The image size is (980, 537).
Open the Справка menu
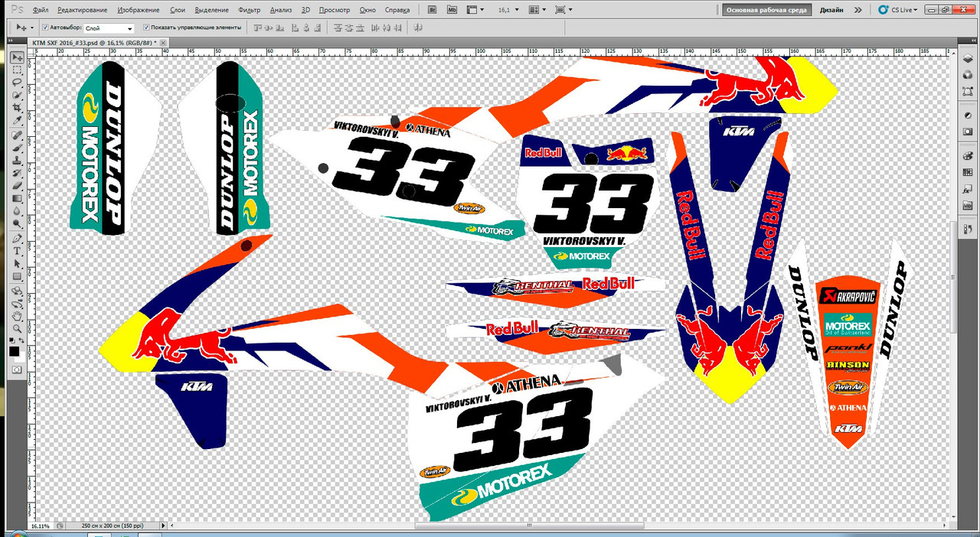click(397, 10)
